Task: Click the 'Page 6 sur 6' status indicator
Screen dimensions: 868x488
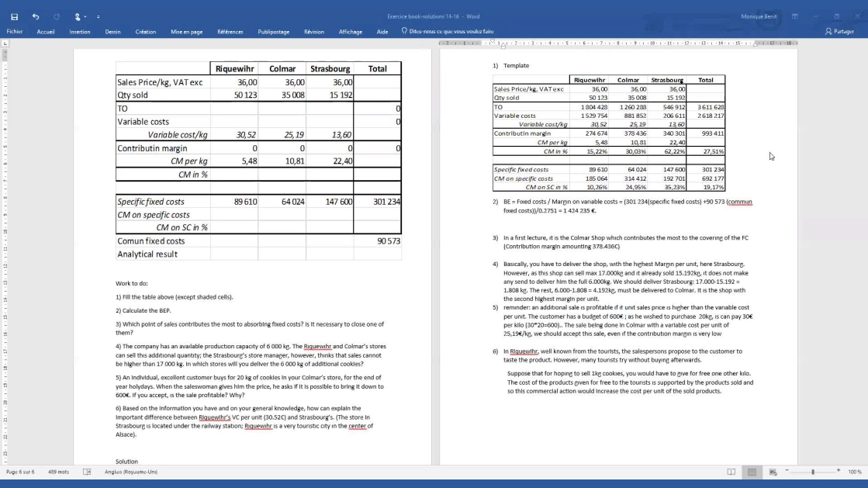Action: tap(20, 472)
